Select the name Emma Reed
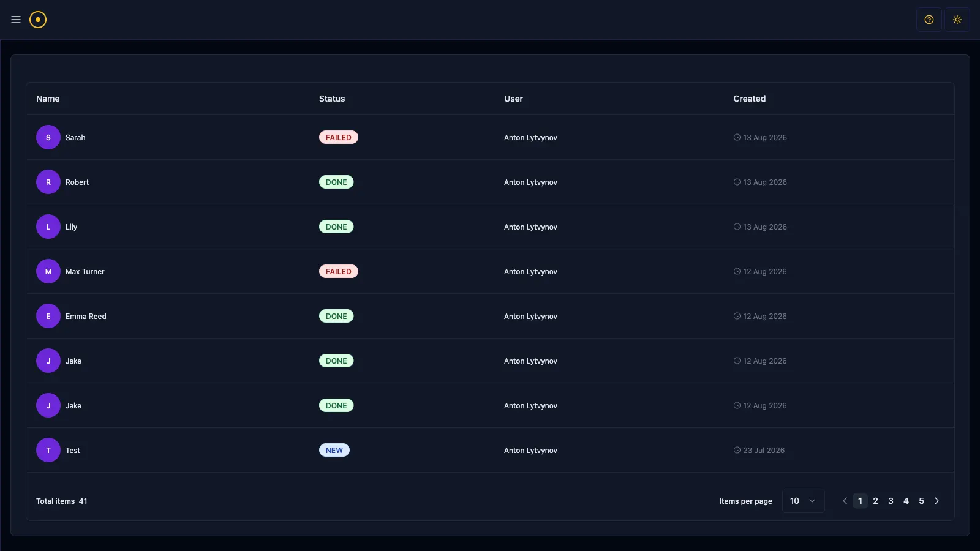The height and width of the screenshot is (551, 980). pyautogui.click(x=86, y=316)
